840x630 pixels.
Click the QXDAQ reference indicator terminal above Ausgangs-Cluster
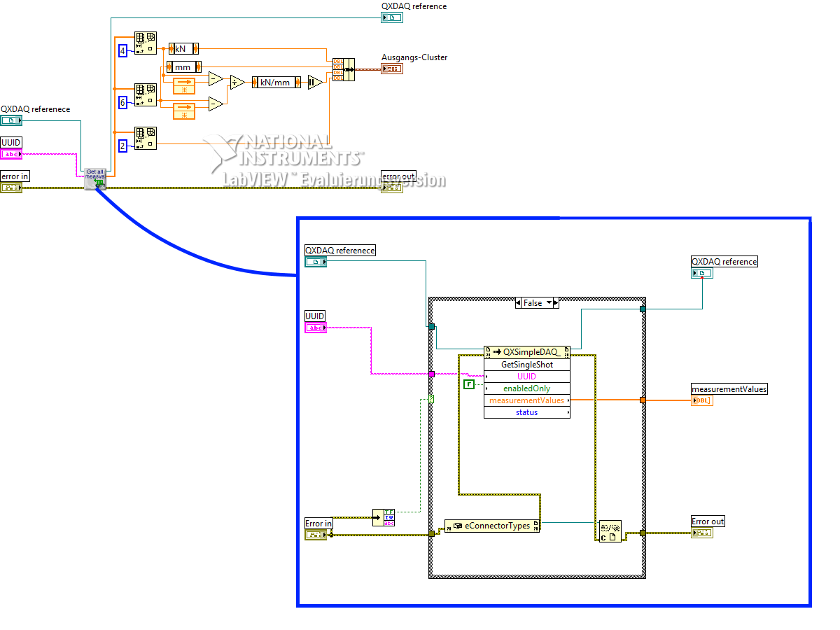tap(392, 17)
